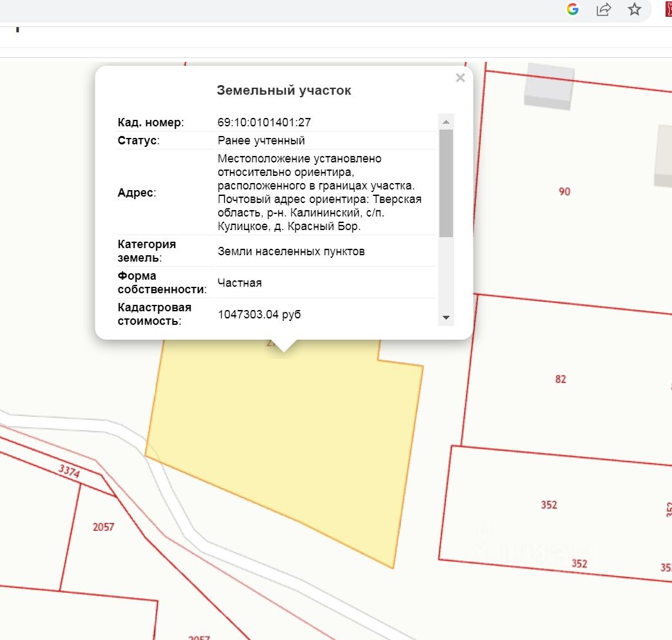Image resolution: width=672 pixels, height=640 pixels.
Task: Click popup scrollbar up arrow
Action: pos(446,122)
